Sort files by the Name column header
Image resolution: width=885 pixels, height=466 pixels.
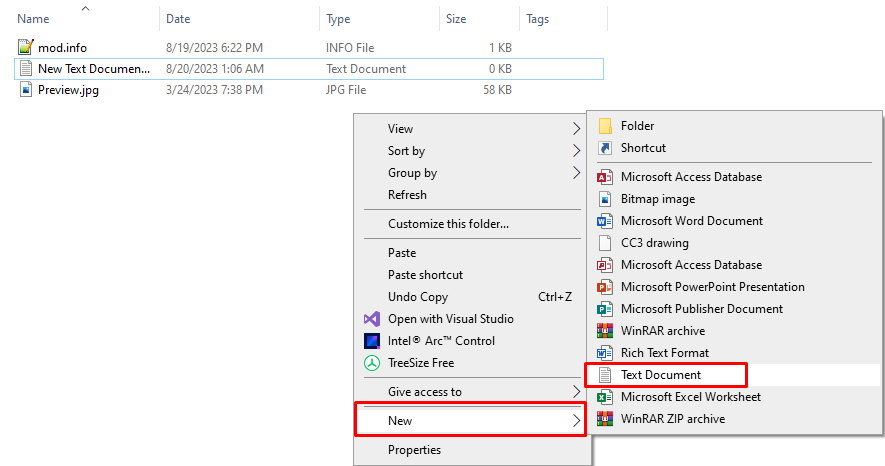click(34, 19)
